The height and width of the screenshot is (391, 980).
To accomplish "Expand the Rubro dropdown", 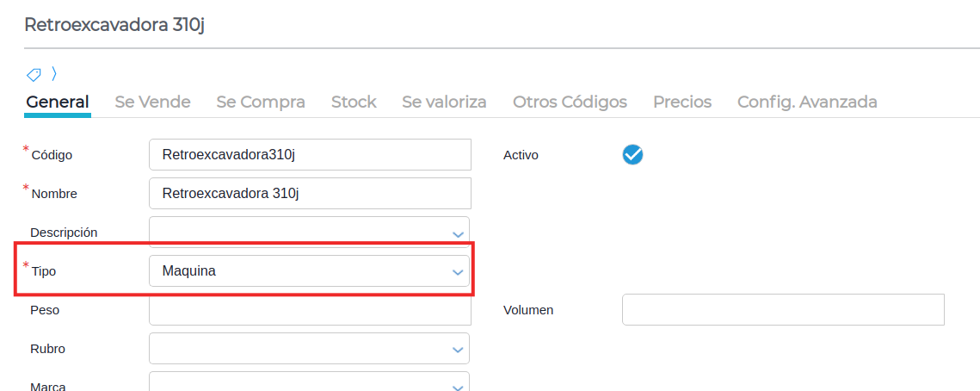I will (457, 349).
